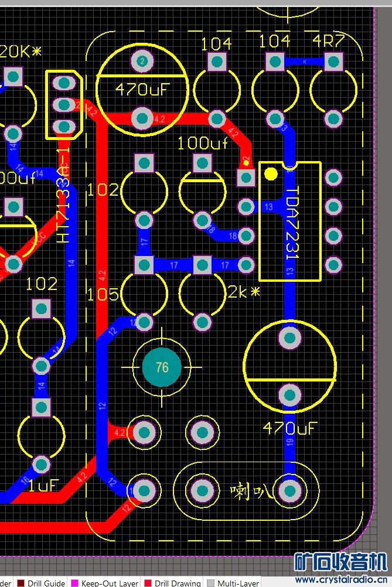This screenshot has width=392, height=587.
Task: Select the 100uf capacitor label
Action: point(203,143)
